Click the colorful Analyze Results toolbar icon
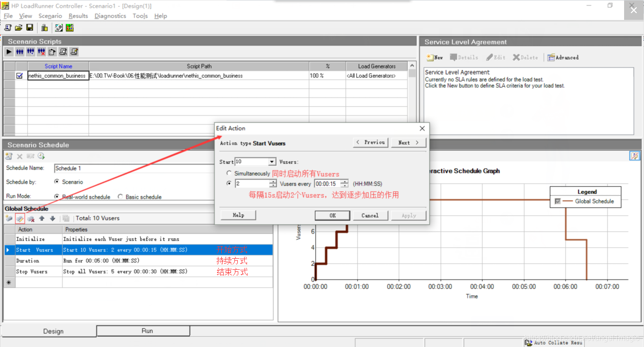The height and width of the screenshot is (347, 644). point(70,28)
